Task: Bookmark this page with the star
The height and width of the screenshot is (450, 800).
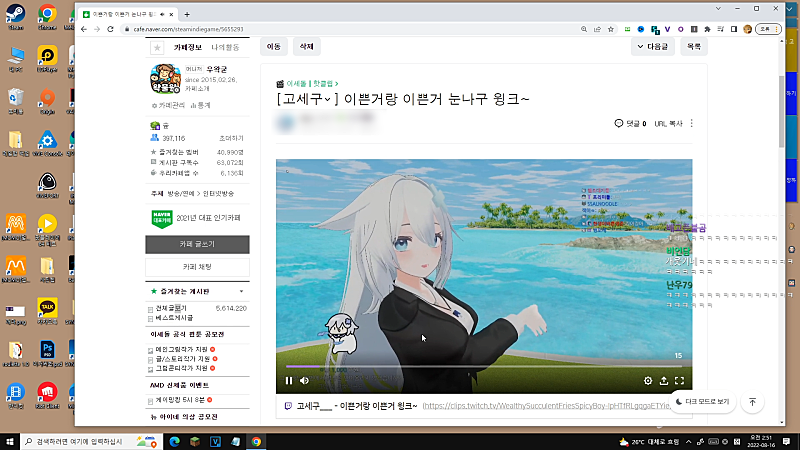Action: coord(611,29)
